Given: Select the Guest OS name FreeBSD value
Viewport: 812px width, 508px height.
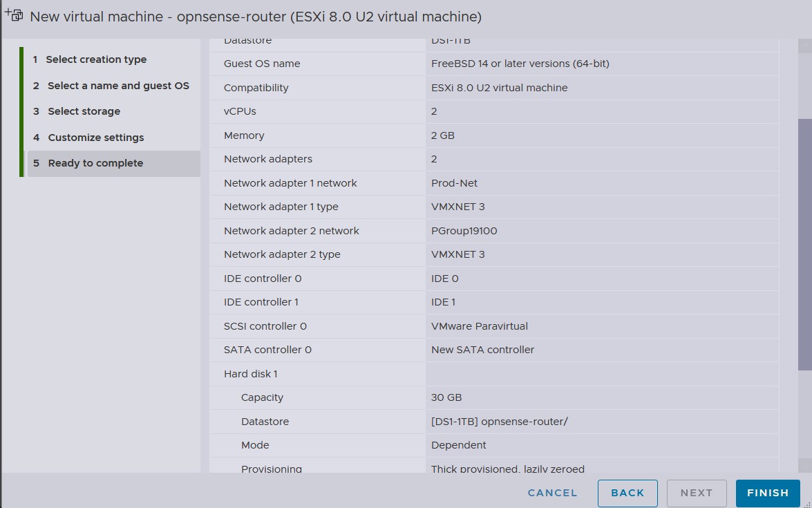Looking at the screenshot, I should [520, 64].
